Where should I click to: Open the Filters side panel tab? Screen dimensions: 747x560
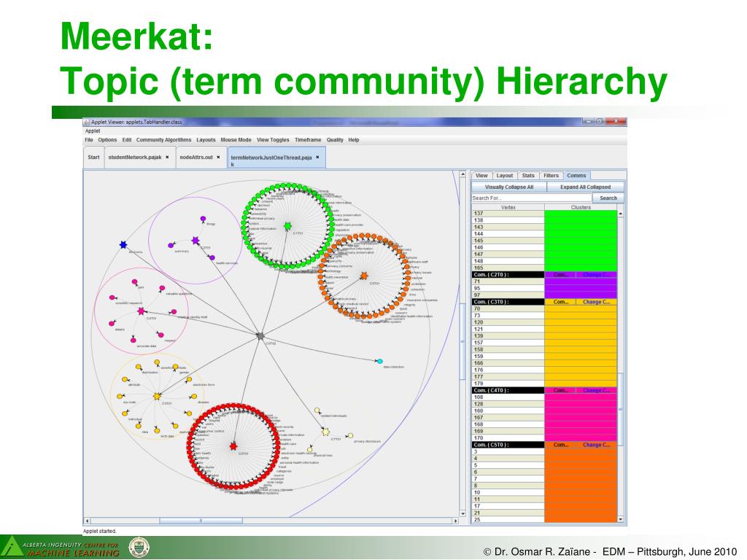(551, 176)
